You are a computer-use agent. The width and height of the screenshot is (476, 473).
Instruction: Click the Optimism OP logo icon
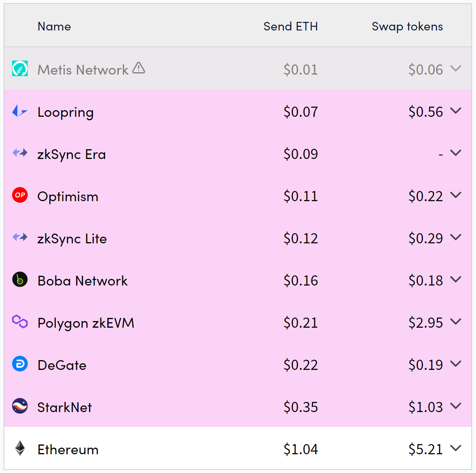click(20, 195)
